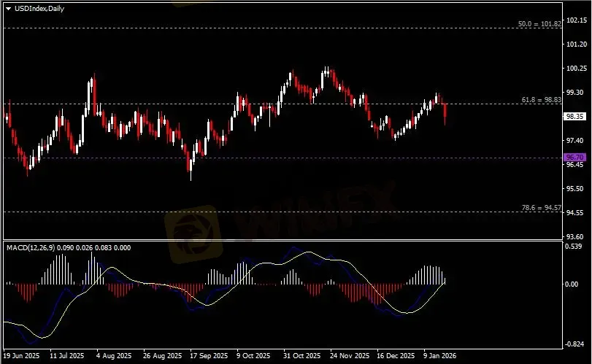Image resolution: width=592 pixels, height=364 pixels.
Task: Click the 4 Aug 2025 date label
Action: coord(114,356)
